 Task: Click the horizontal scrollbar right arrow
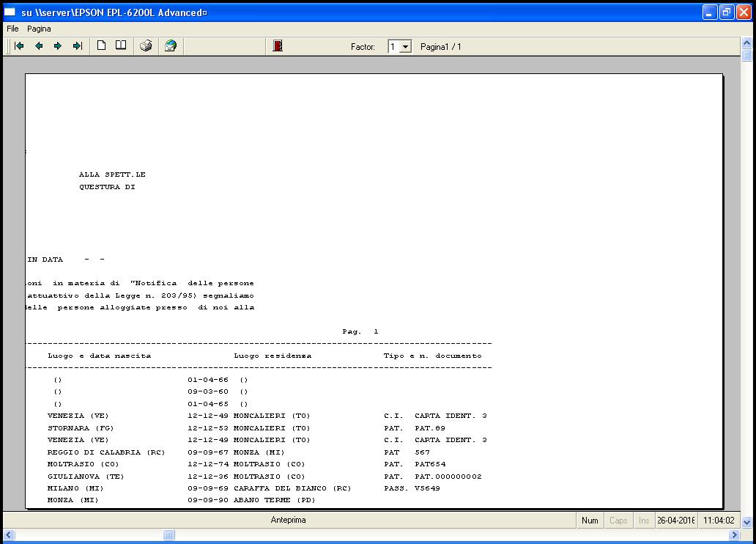click(734, 534)
